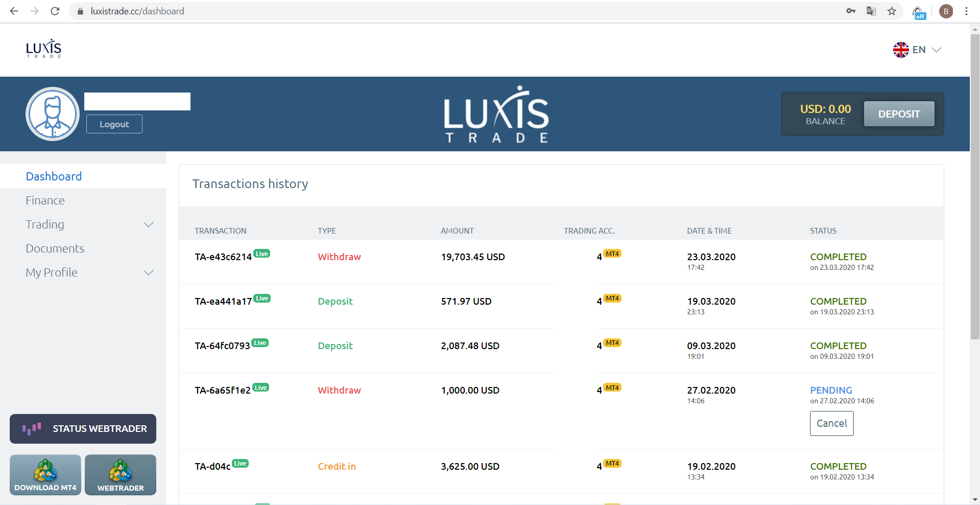Click transaction ID TA-6a65f1e2
The height and width of the screenshot is (505, 980).
tap(223, 391)
